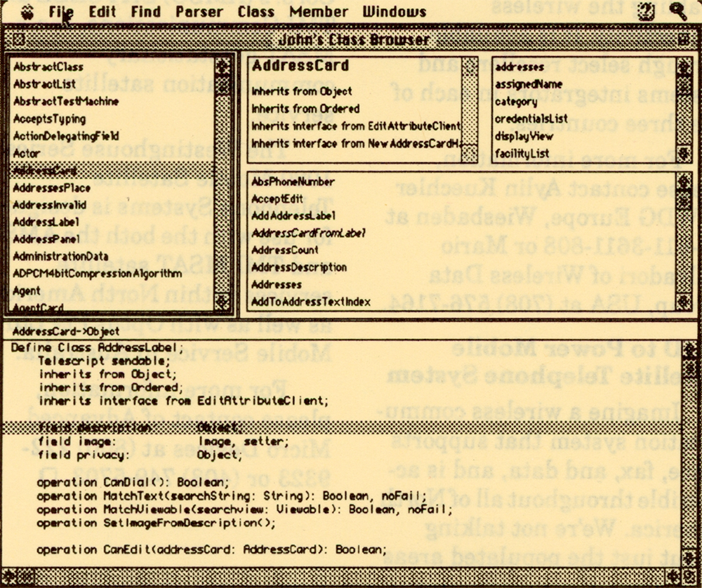Select AddressCount member
The image size is (702, 588).
coord(285,250)
